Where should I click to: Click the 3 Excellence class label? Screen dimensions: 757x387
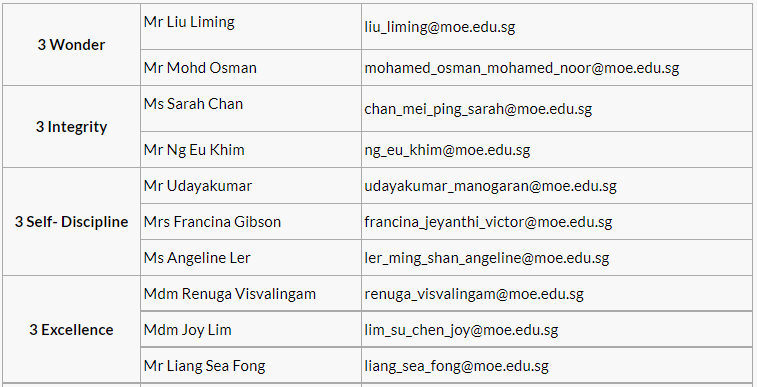click(x=71, y=330)
